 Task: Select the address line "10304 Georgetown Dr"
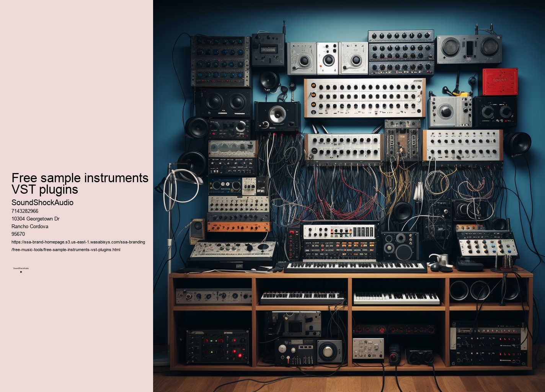[x=36, y=219]
